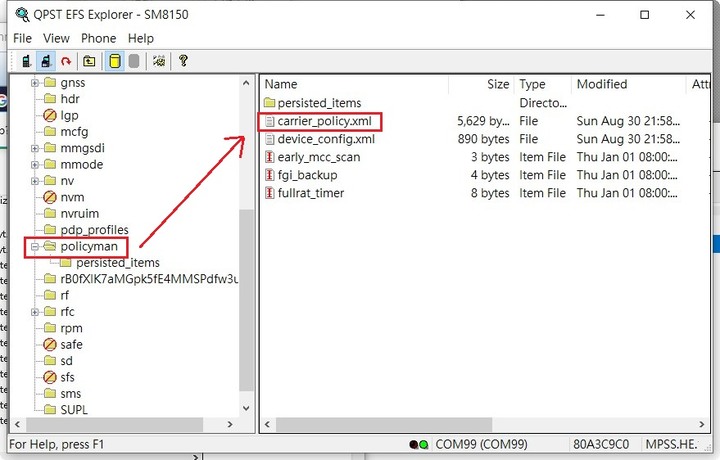Expand the gnss folder node

(35, 83)
